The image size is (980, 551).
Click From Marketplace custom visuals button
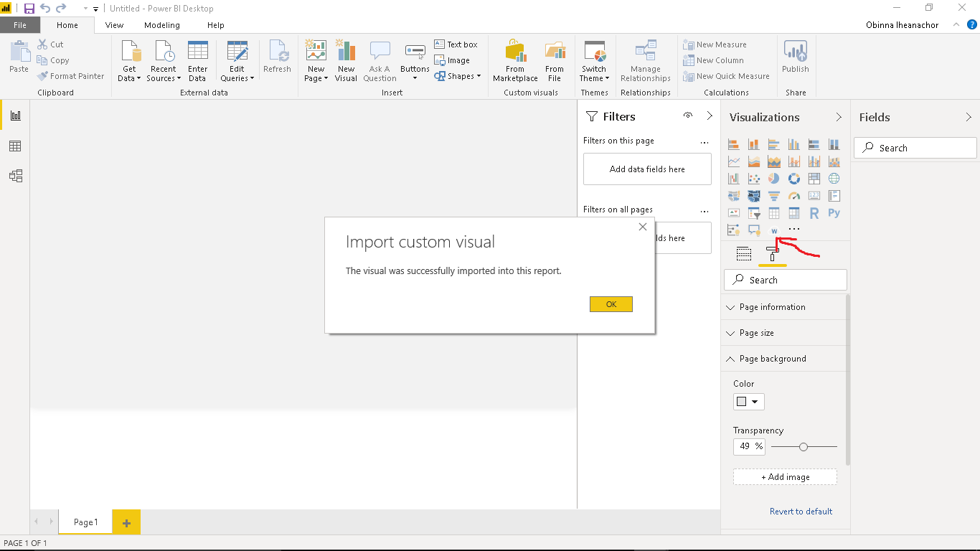point(515,62)
